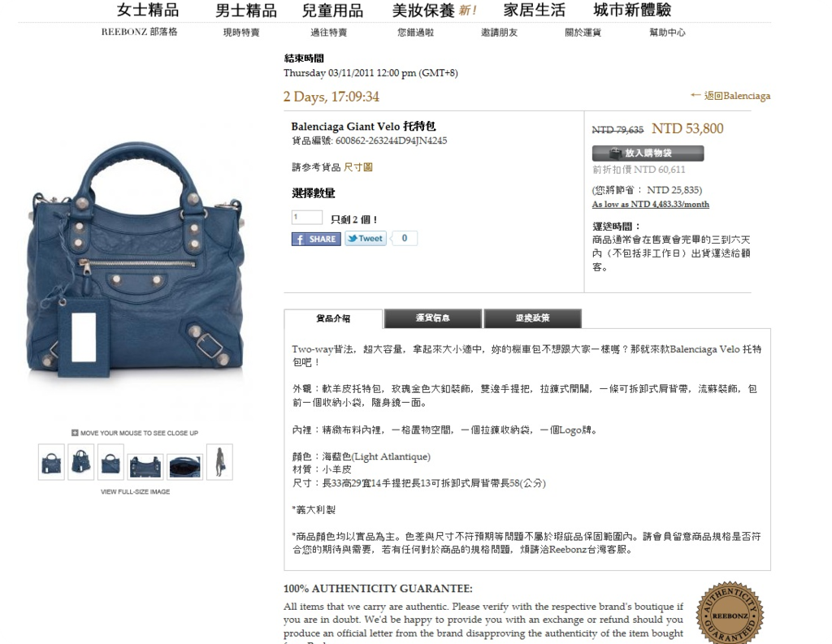Screen dimensions: 832x644
Task: Add item to shopping bag 放入購物袋
Action: tap(648, 153)
